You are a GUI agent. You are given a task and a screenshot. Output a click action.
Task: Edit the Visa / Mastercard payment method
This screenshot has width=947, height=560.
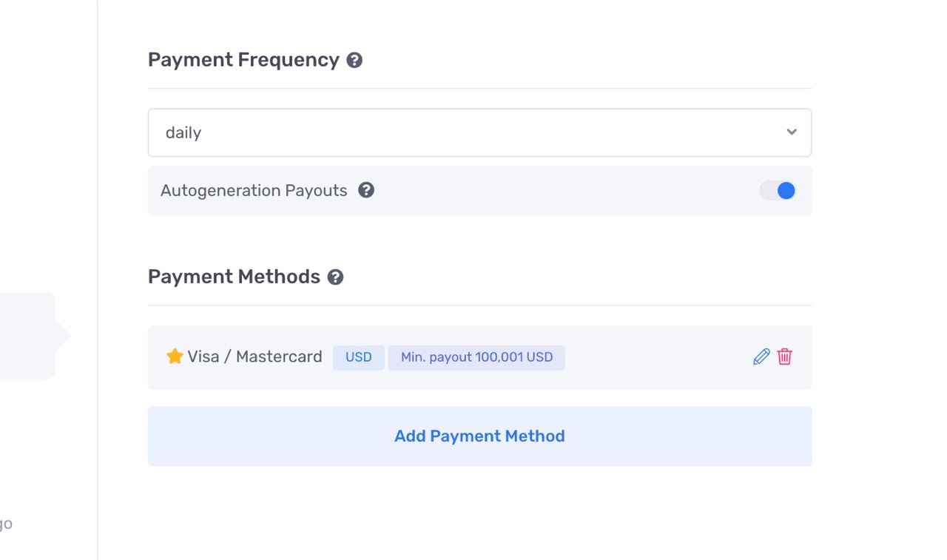point(761,357)
